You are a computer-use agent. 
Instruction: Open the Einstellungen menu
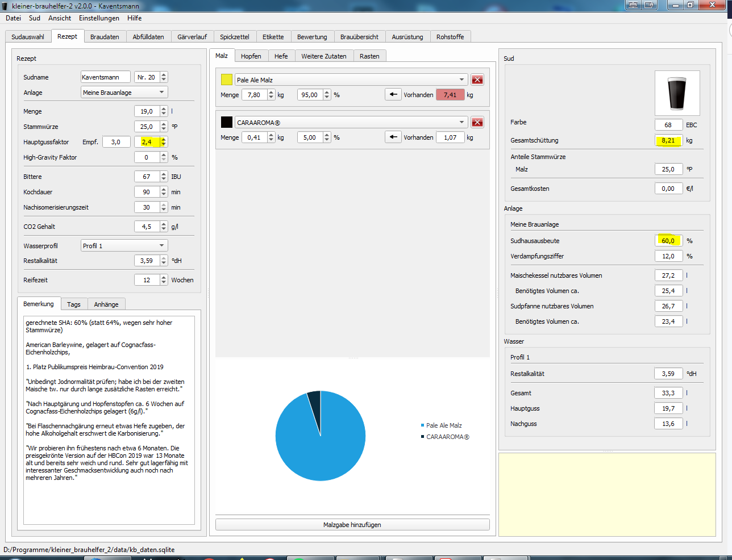[99, 18]
